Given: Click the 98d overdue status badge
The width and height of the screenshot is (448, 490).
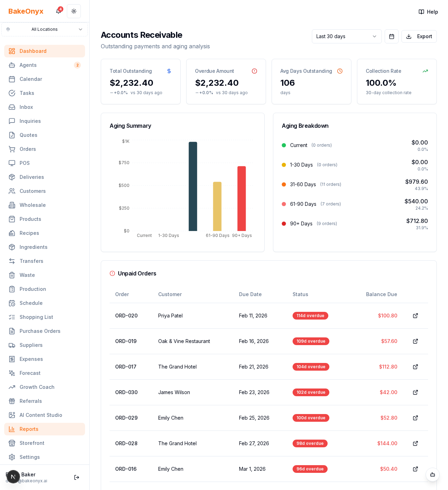Looking at the screenshot, I should pyautogui.click(x=310, y=443).
